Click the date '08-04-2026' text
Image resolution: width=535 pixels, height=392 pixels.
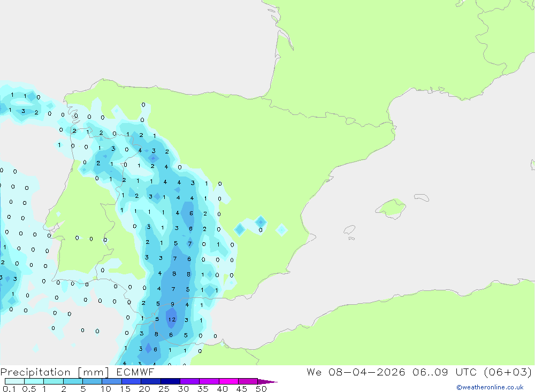pyautogui.click(x=366, y=372)
